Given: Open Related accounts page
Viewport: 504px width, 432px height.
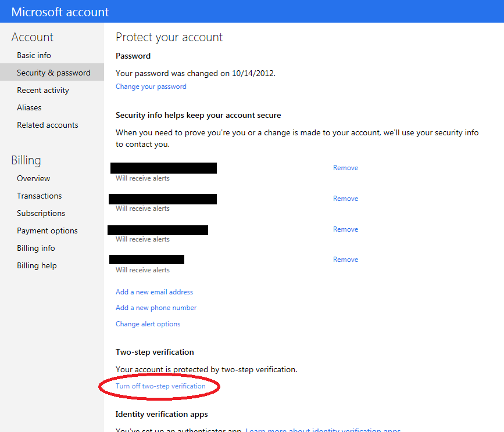Looking at the screenshot, I should pyautogui.click(x=48, y=125).
